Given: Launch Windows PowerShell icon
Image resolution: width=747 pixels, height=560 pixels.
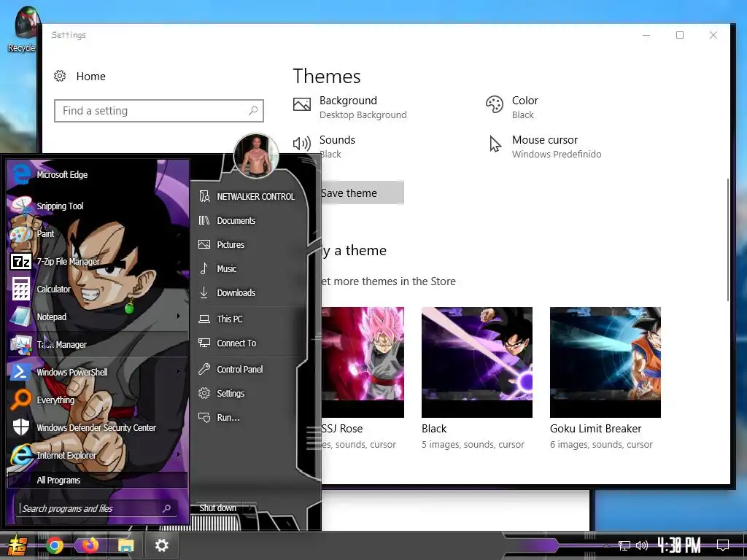Looking at the screenshot, I should click(21, 372).
